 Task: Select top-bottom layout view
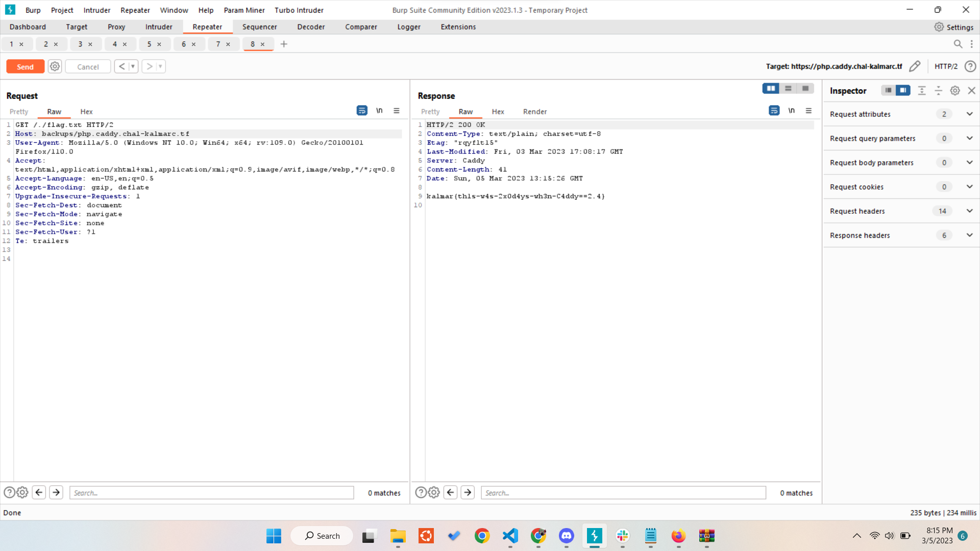[x=788, y=89]
